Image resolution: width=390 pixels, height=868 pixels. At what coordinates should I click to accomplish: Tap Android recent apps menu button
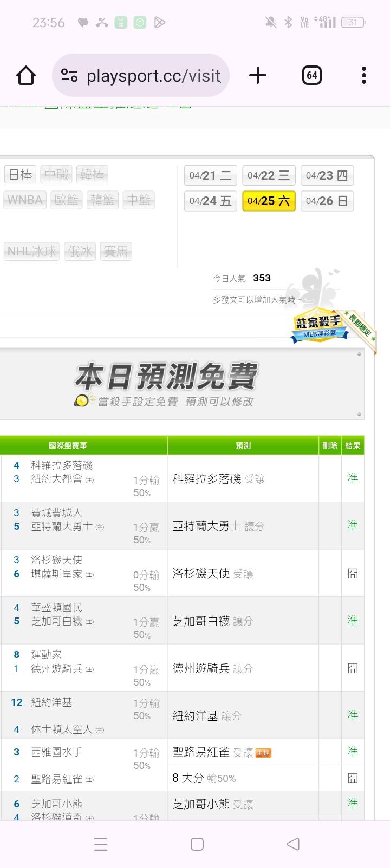pos(101,844)
